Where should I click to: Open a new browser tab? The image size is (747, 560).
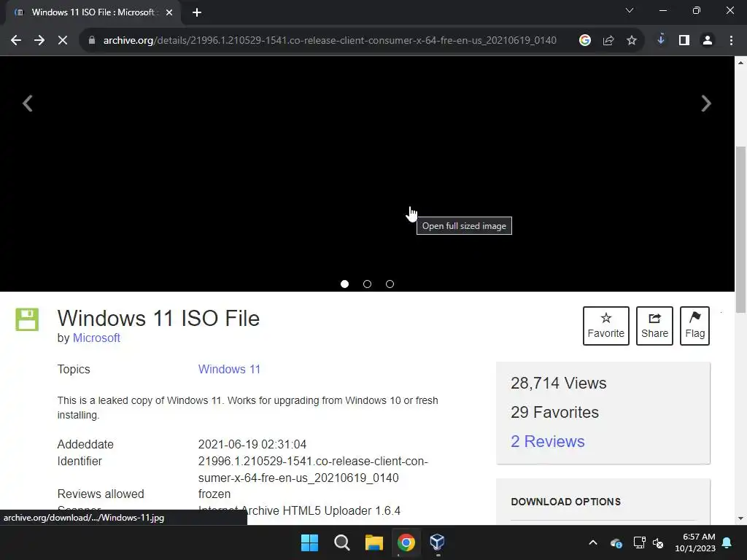click(197, 12)
